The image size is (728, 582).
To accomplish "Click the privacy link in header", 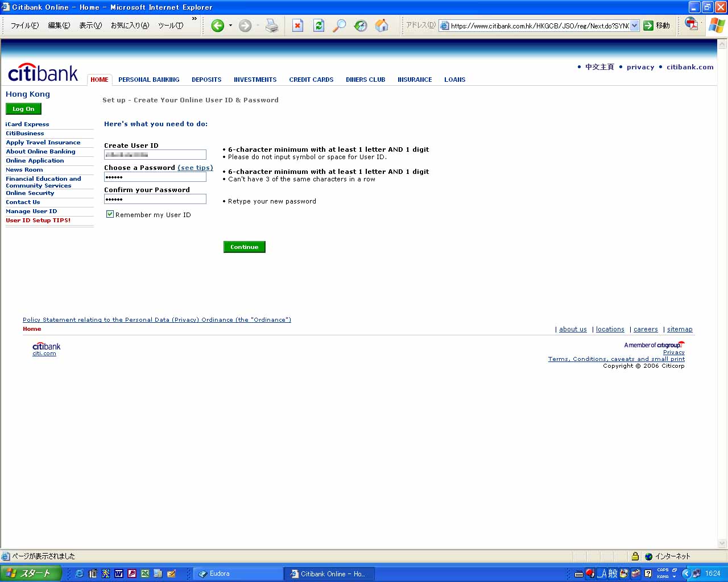I will (640, 67).
